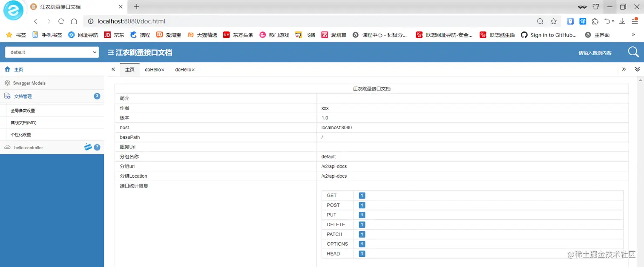Viewport: 644px width, 267px height.
Task: Reload the page with refresh icon
Action: click(x=61, y=21)
